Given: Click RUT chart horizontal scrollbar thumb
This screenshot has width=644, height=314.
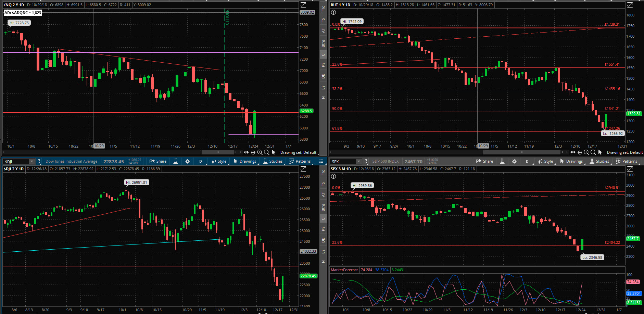Looking at the screenshot, I should 522,152.
